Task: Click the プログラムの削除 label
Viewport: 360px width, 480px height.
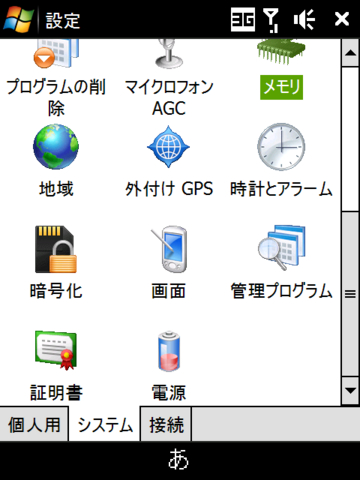Action: point(56,97)
